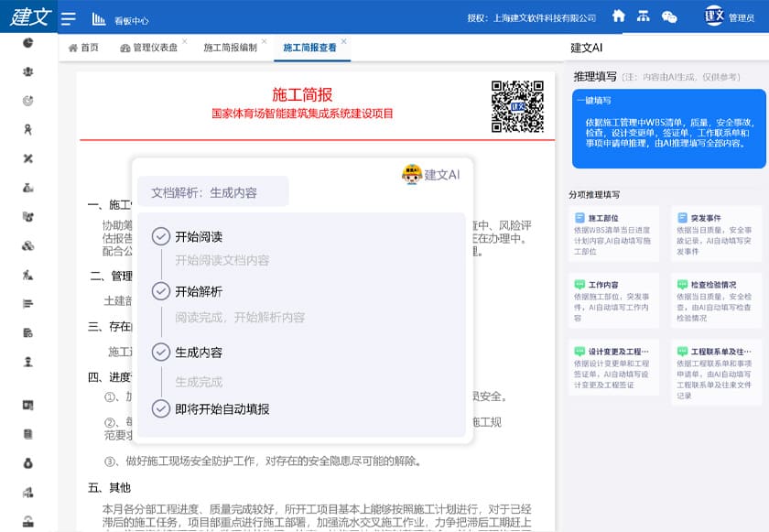Click the QR code on the report
The width and height of the screenshot is (769, 532).
pyautogui.click(x=517, y=107)
